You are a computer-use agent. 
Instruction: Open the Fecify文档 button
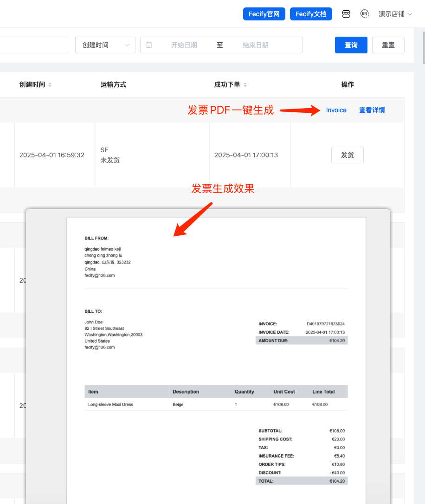311,14
